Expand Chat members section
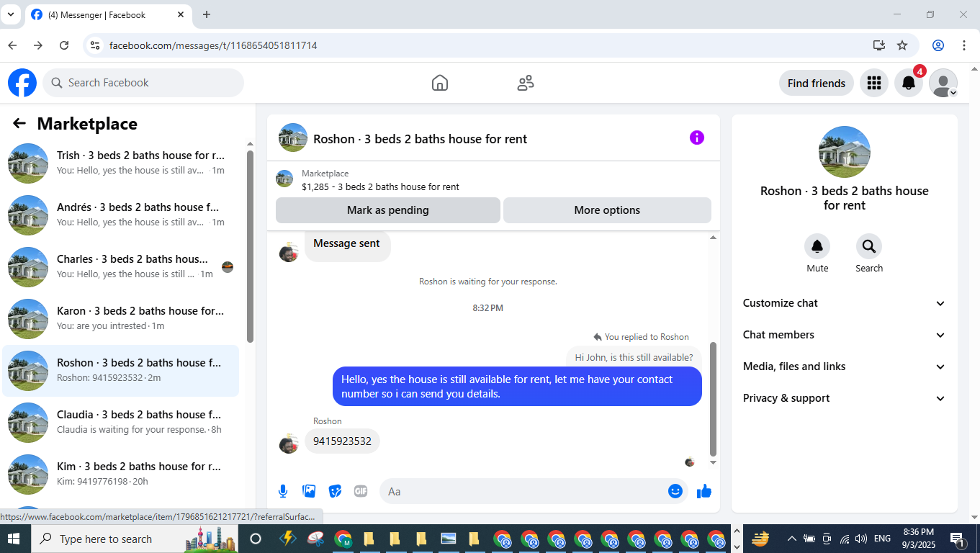 844,335
